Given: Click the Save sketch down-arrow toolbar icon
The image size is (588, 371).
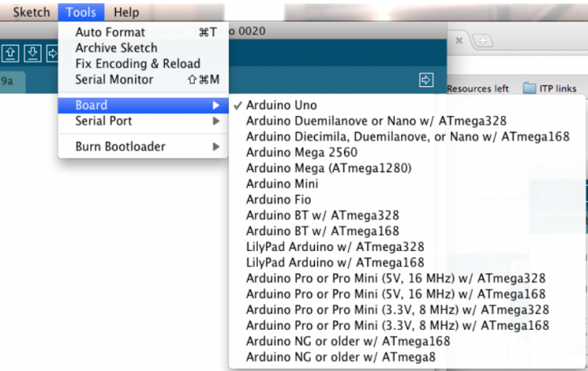Looking at the screenshot, I should pos(31,53).
